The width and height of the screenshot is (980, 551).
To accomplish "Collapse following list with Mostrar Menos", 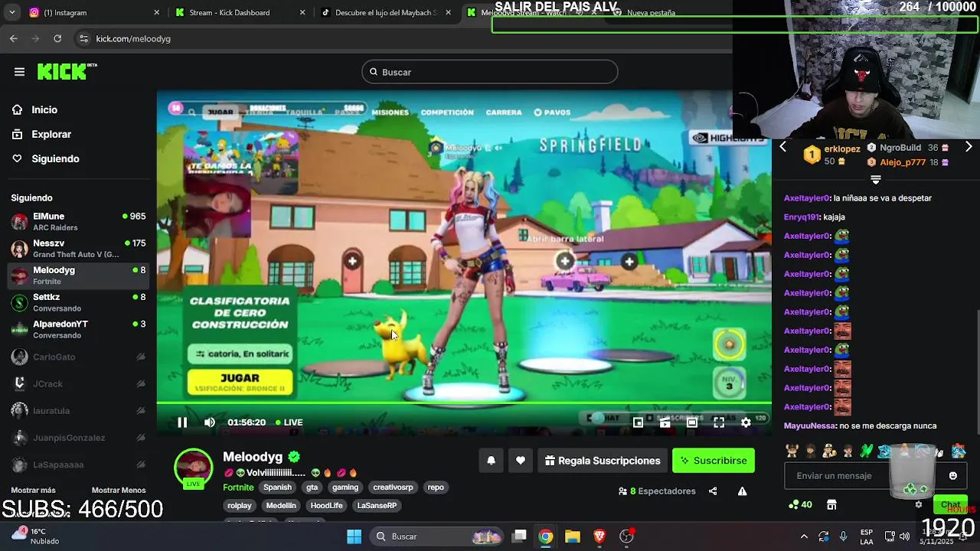I will [x=119, y=490].
